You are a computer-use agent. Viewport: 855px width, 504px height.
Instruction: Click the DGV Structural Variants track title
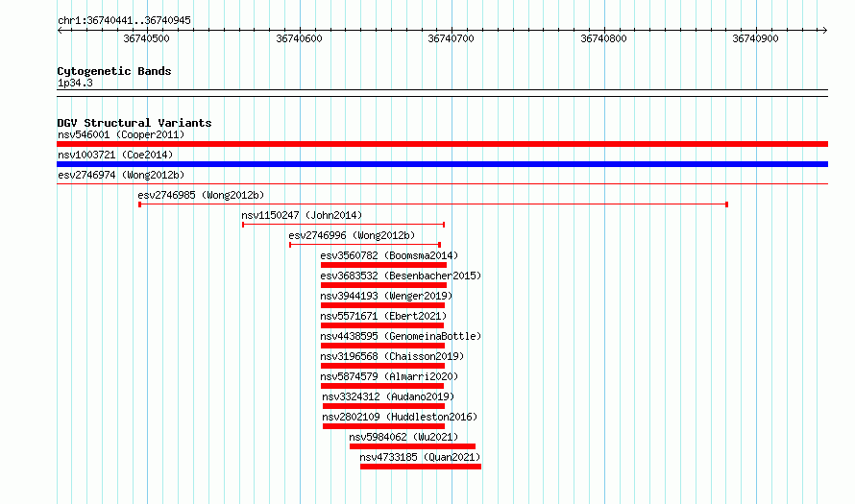[x=134, y=123]
